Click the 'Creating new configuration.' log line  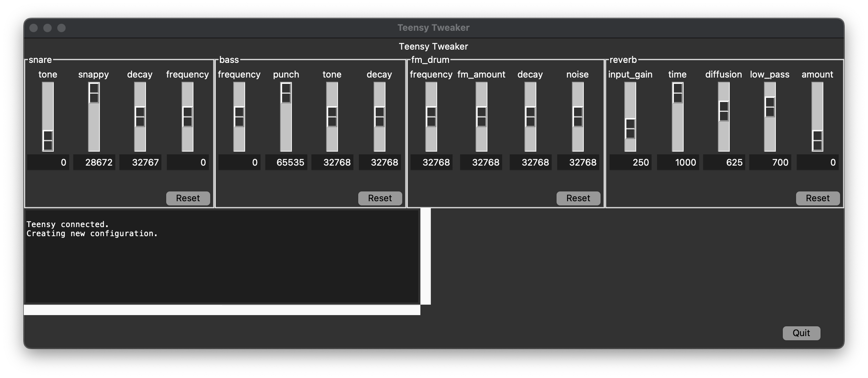pos(92,233)
